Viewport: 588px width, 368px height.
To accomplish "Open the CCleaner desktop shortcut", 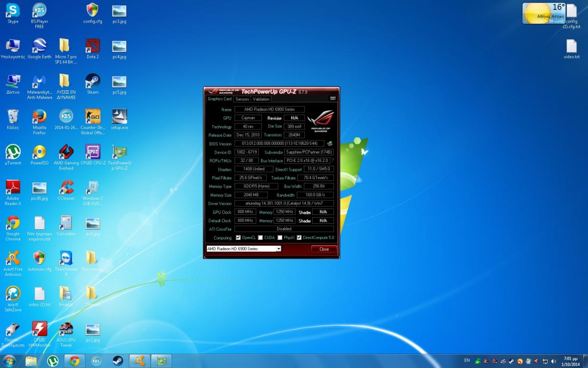I will tap(66, 190).
